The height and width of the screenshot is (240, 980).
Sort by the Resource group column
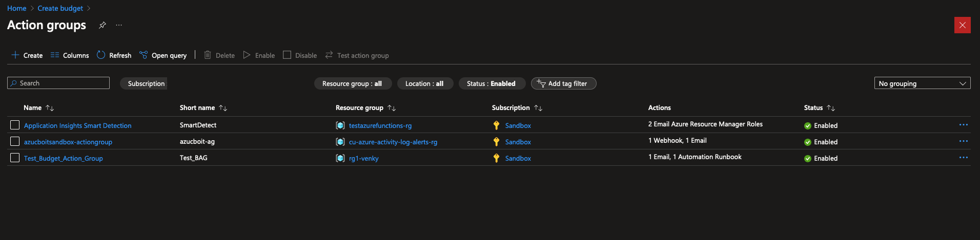click(x=365, y=107)
